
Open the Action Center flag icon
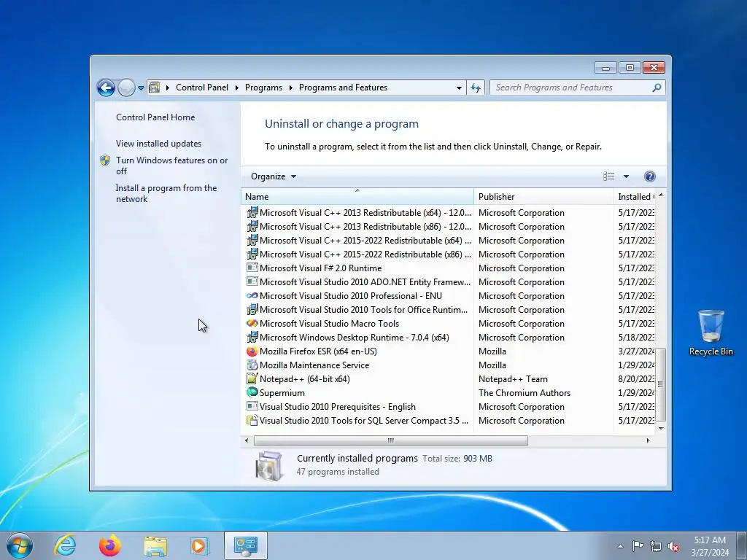(x=638, y=545)
